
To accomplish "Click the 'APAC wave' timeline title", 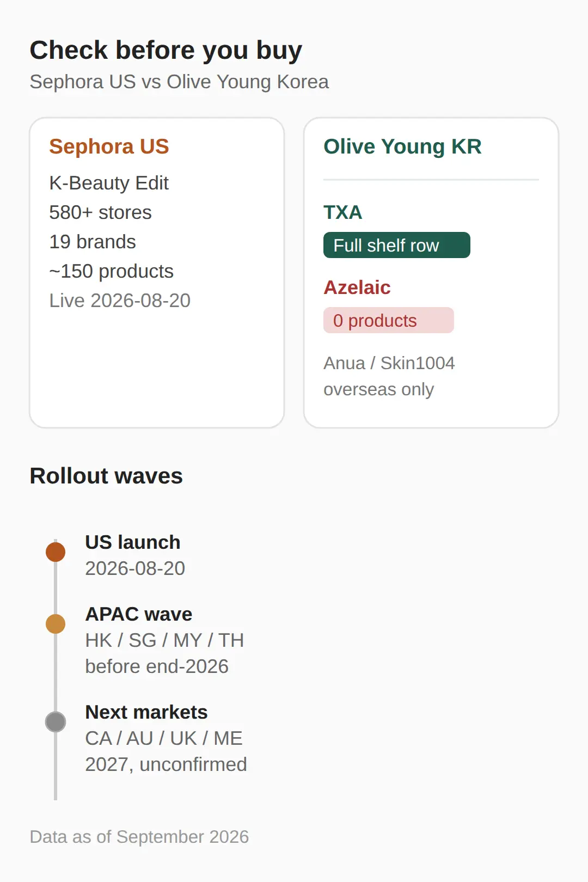I will click(139, 614).
